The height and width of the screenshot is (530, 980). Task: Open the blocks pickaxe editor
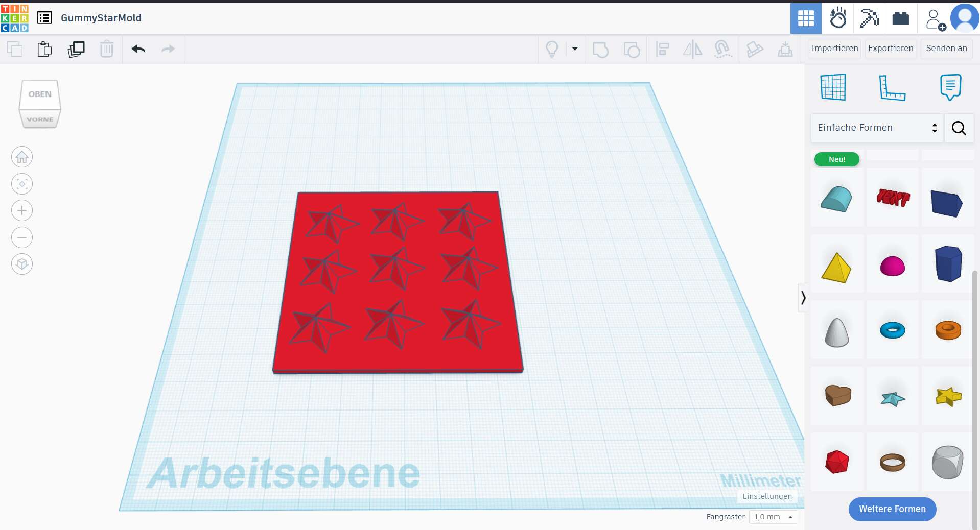click(x=869, y=18)
